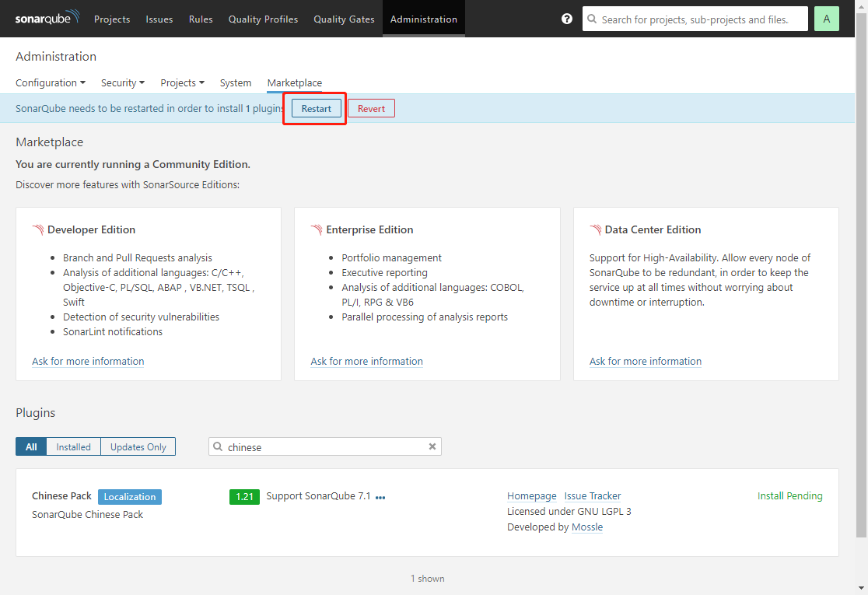Click the Chinese Pack plugin name
This screenshot has height=595, width=868.
(x=62, y=496)
